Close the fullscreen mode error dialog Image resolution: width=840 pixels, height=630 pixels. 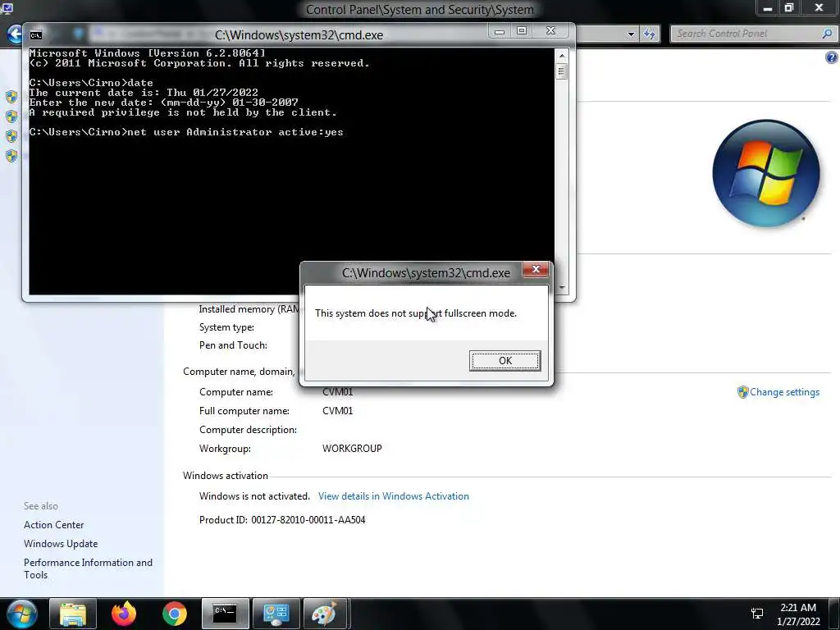coord(535,269)
